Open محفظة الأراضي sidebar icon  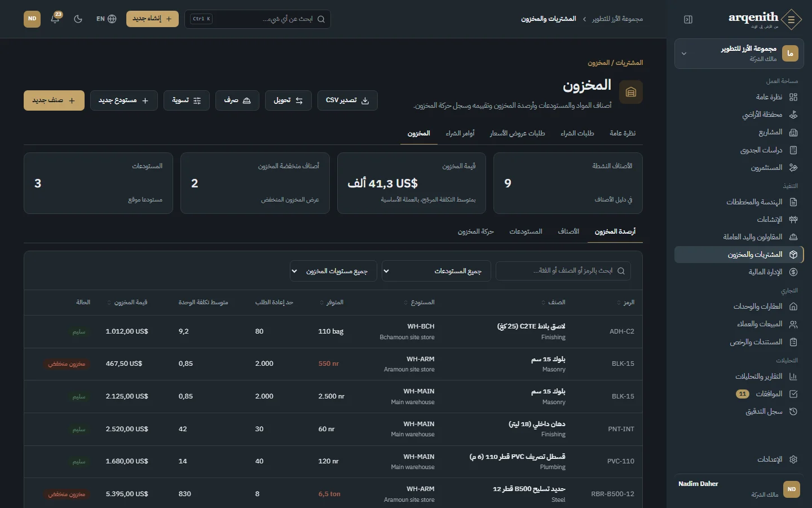tap(793, 115)
